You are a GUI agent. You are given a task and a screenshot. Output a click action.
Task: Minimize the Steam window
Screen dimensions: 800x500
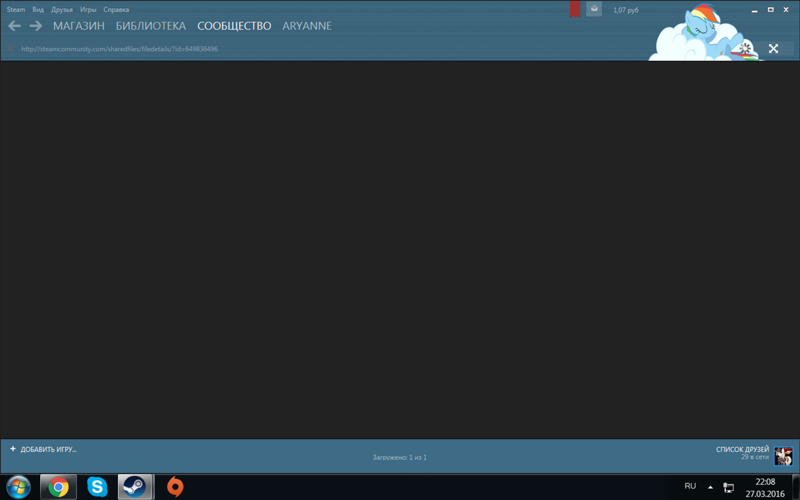(x=755, y=10)
